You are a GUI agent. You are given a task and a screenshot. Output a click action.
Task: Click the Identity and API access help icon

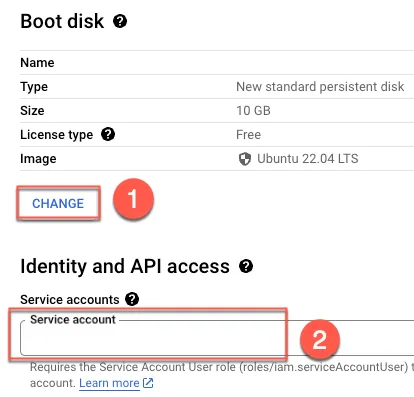(246, 266)
